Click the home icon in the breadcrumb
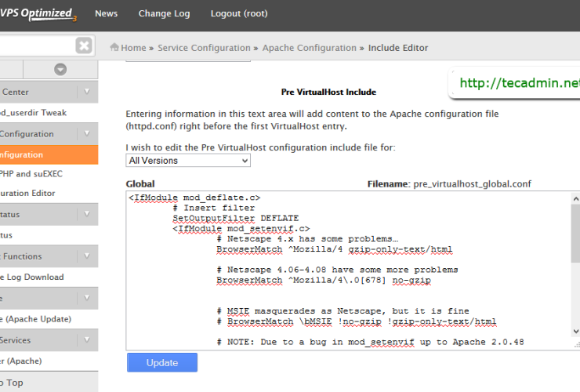 (x=114, y=48)
